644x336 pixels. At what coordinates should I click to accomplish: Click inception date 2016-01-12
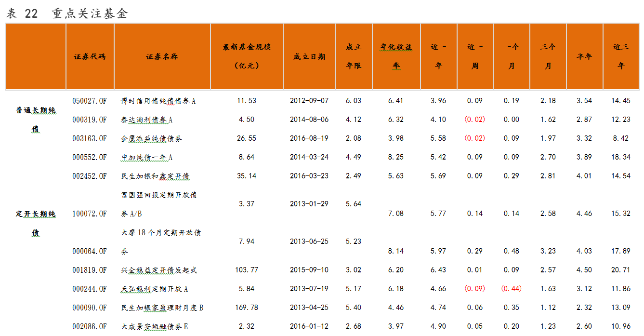click(x=309, y=326)
